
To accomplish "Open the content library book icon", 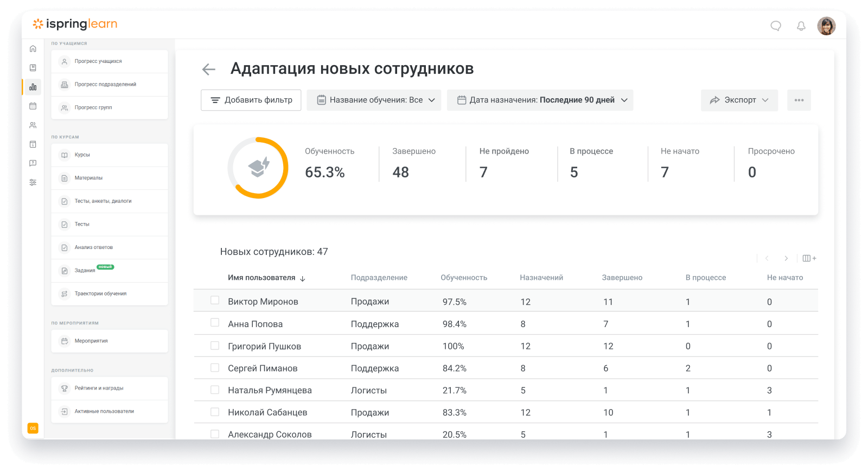I will (x=33, y=68).
